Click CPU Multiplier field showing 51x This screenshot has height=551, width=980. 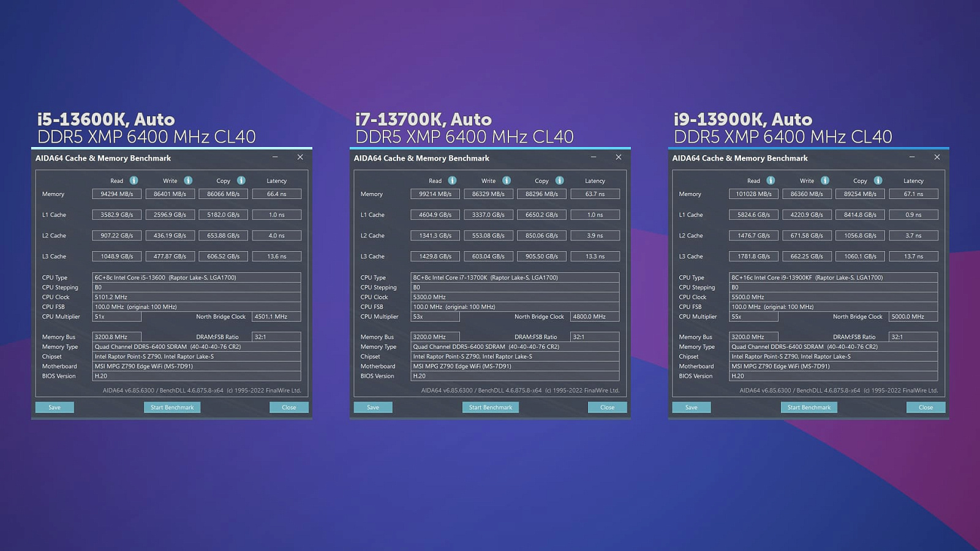[117, 317]
